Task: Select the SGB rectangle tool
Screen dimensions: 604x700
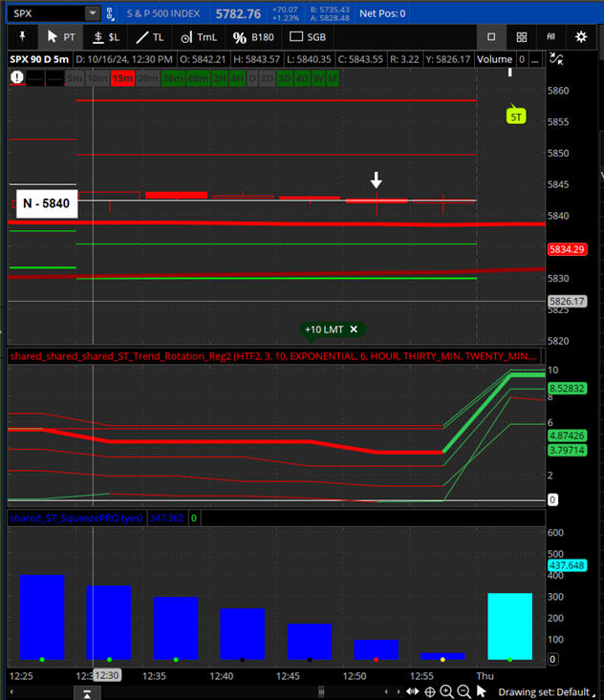Action: [x=308, y=37]
